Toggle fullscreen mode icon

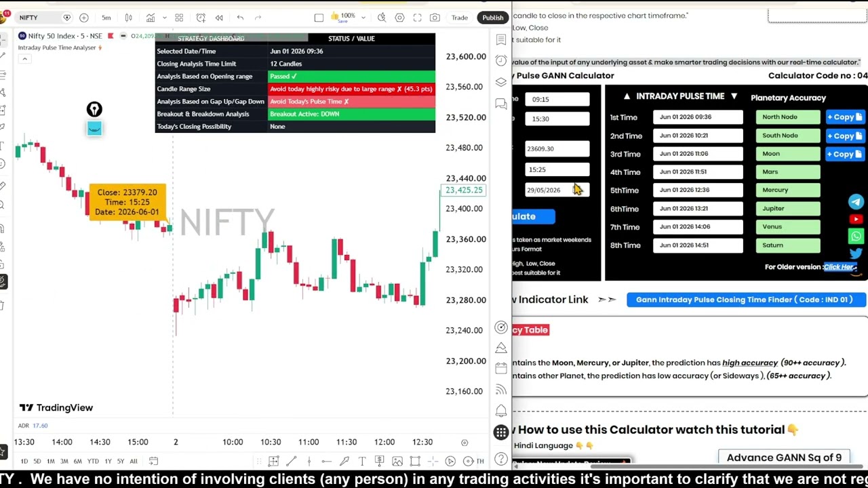pyautogui.click(x=417, y=18)
